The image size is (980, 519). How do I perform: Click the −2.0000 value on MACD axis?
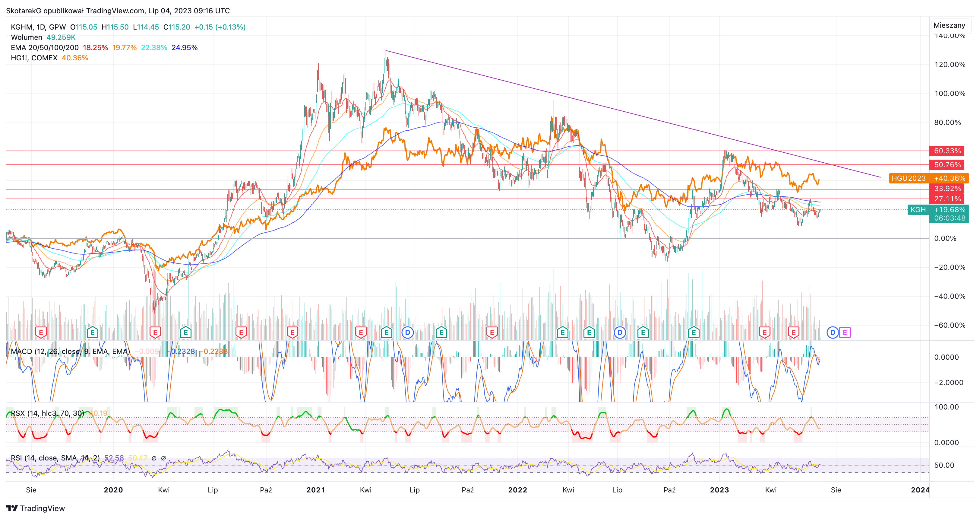pyautogui.click(x=948, y=383)
